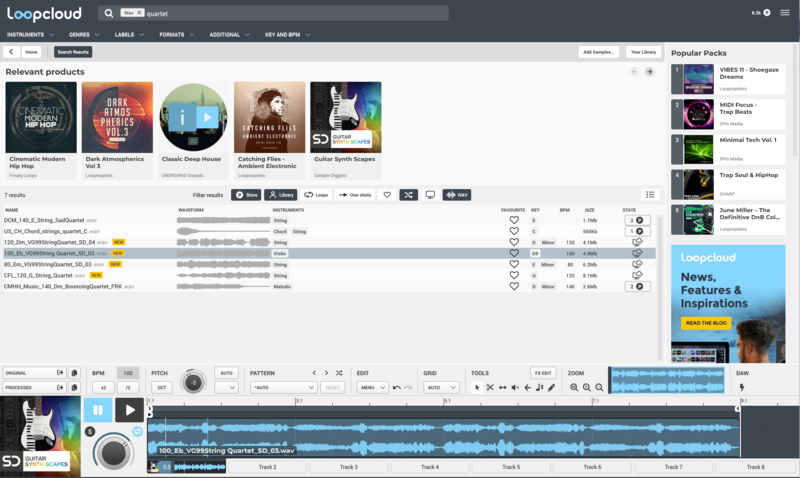Viewport: 800px width, 478px height.
Task: Click the list view icon above results
Action: (650, 194)
